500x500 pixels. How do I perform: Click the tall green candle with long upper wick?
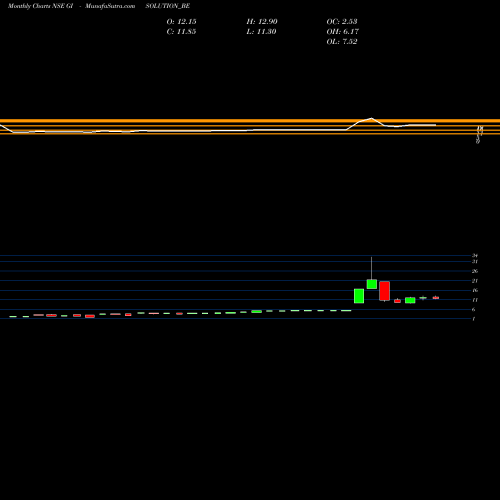372,284
